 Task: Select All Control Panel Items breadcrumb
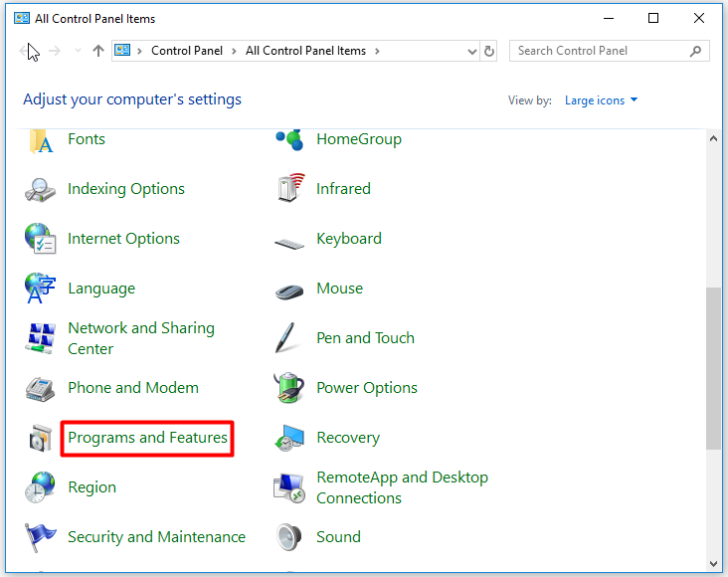point(305,51)
